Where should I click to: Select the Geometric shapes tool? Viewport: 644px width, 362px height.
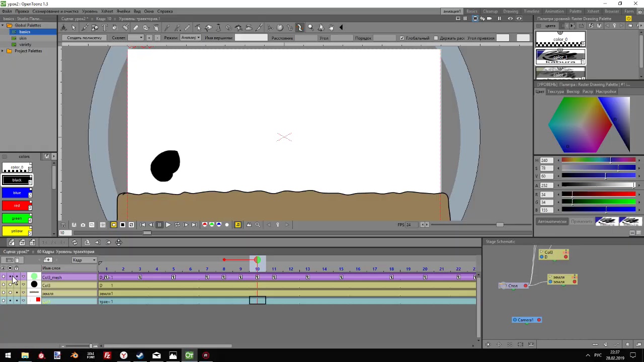click(x=95, y=28)
